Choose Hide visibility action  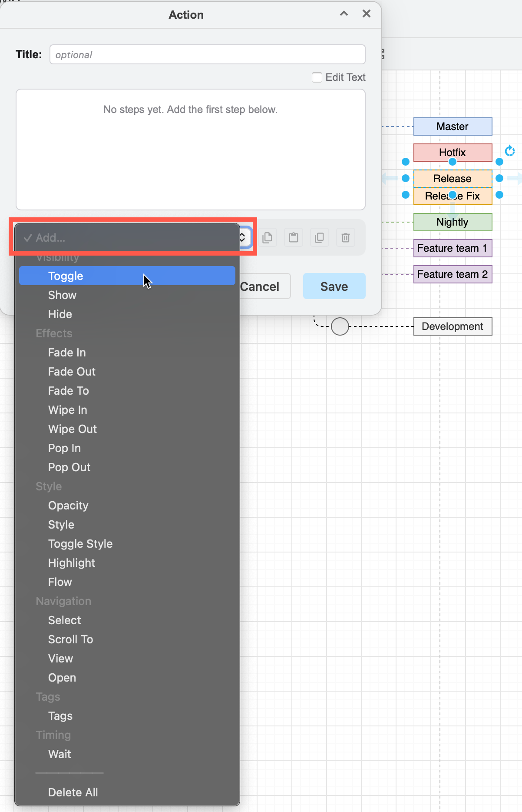(x=127, y=314)
